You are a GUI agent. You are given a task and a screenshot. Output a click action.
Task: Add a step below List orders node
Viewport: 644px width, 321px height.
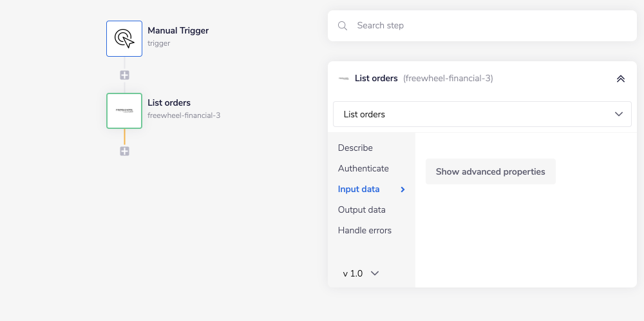(124, 151)
